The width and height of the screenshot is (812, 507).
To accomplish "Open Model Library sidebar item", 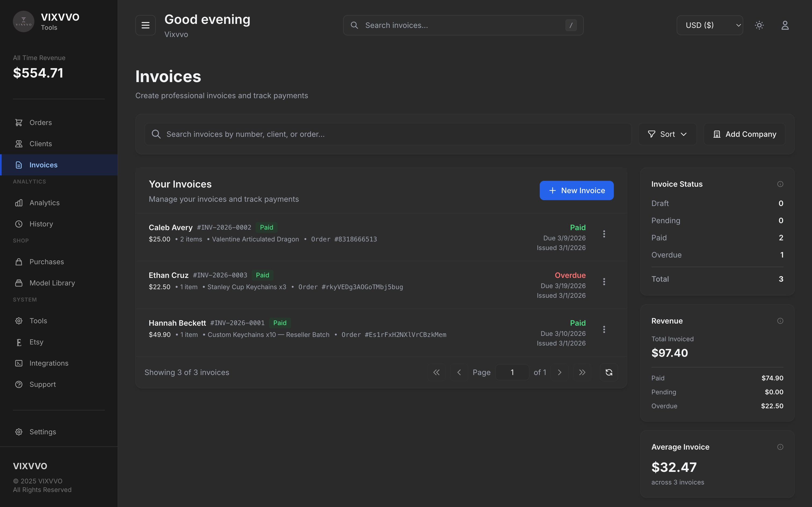I will 52,283.
